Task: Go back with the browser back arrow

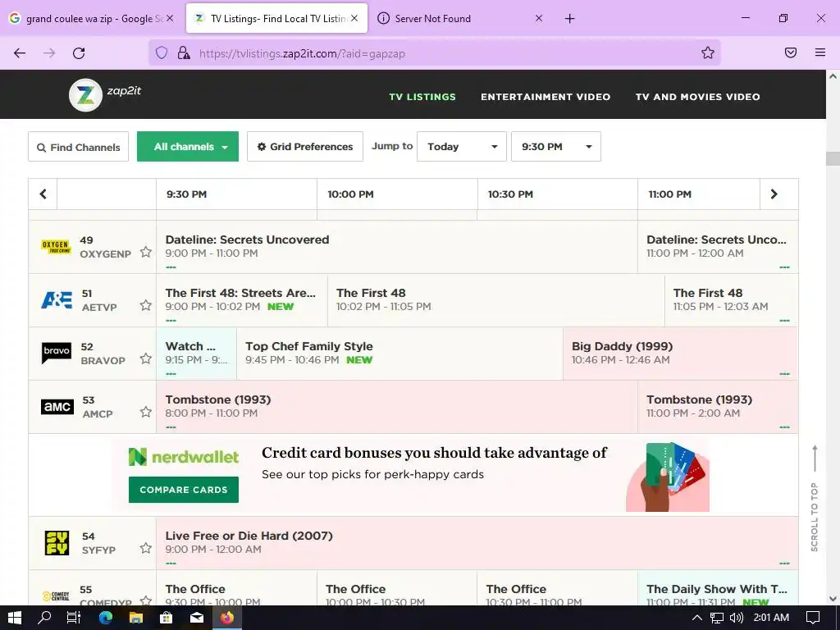Action: (20, 53)
